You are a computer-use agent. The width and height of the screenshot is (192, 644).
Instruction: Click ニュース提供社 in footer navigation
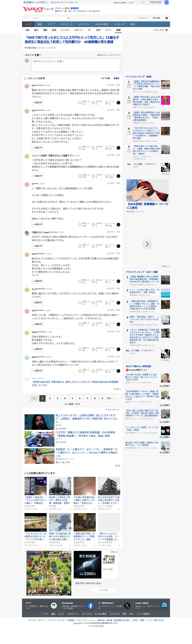click(143, 614)
